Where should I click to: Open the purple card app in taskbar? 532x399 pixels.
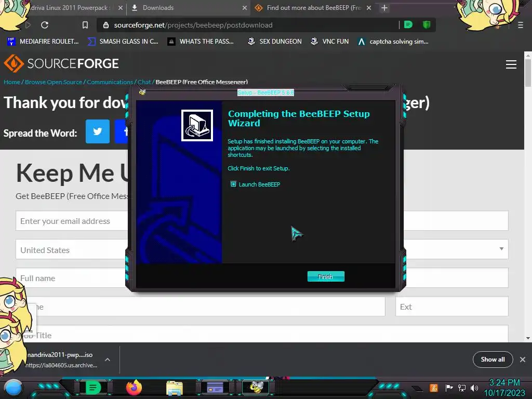[215, 388]
